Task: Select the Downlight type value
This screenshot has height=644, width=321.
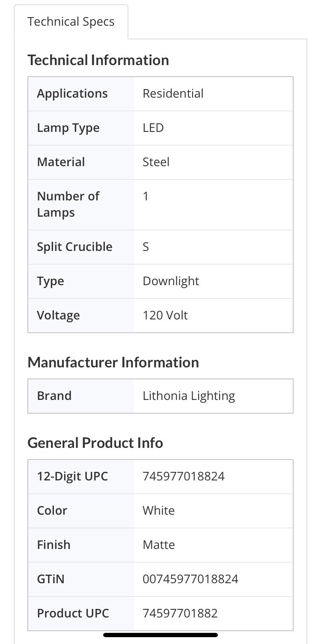Action: (x=171, y=281)
